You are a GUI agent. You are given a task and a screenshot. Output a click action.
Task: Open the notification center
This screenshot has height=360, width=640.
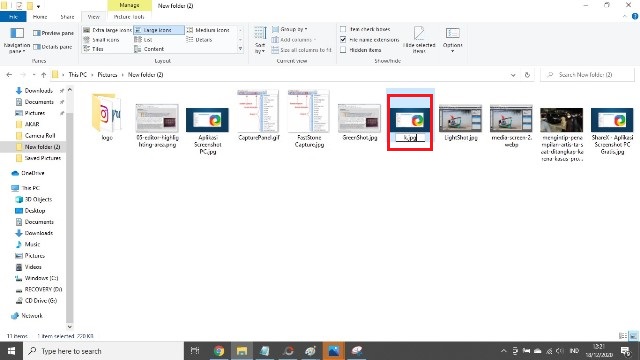pyautogui.click(x=626, y=351)
